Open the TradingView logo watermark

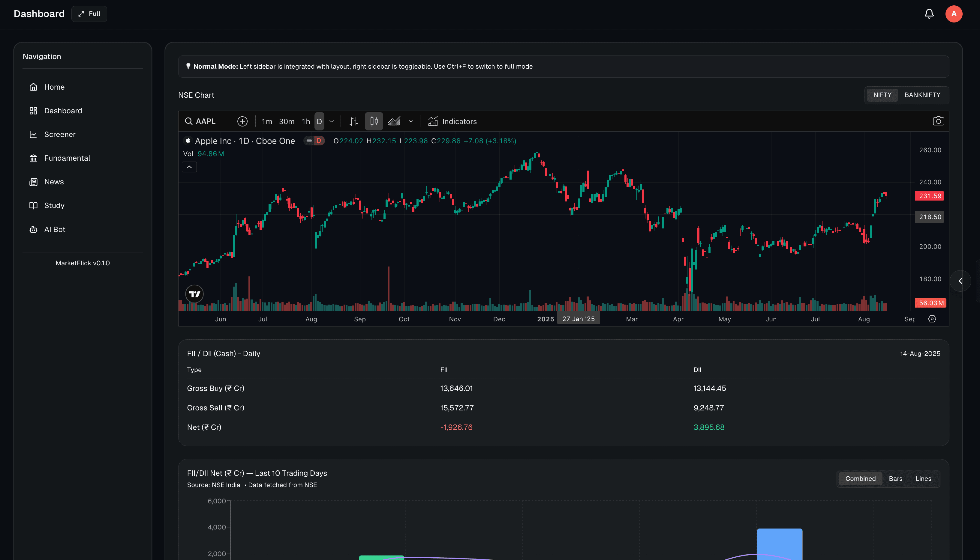[194, 293]
